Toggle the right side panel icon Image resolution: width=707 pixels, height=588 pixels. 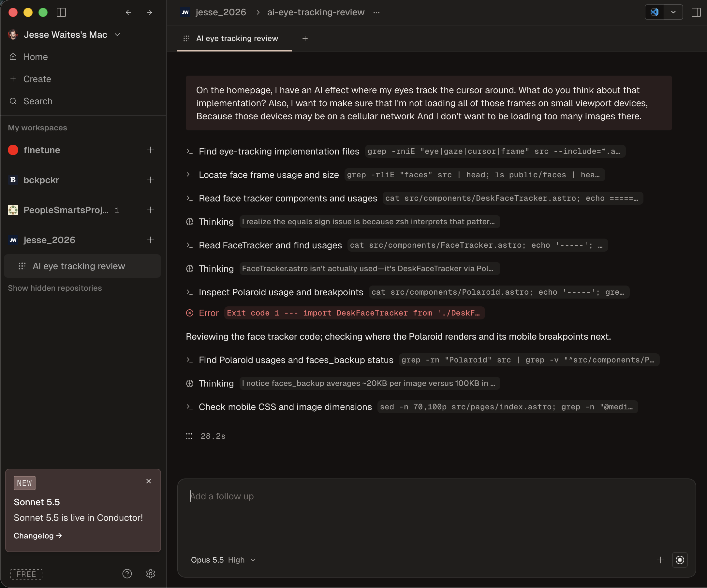pos(696,12)
